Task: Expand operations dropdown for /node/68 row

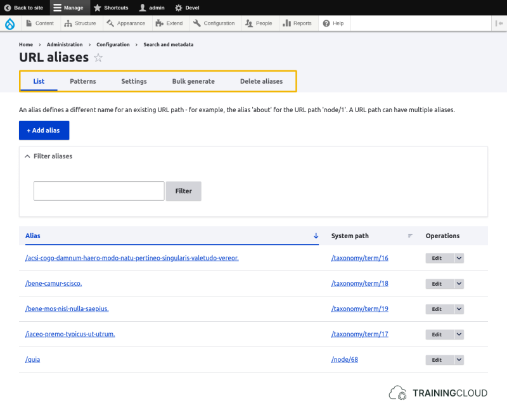Action: coord(459,360)
